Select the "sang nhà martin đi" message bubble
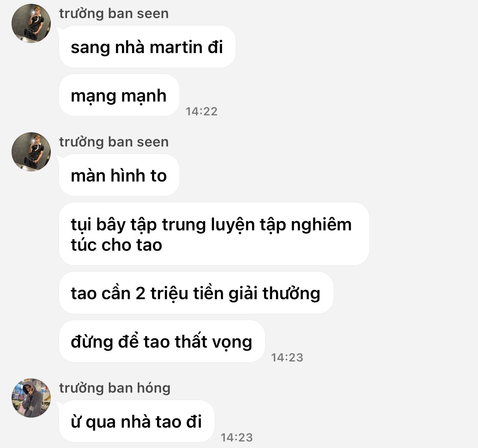This screenshot has width=478, height=448. point(147,47)
